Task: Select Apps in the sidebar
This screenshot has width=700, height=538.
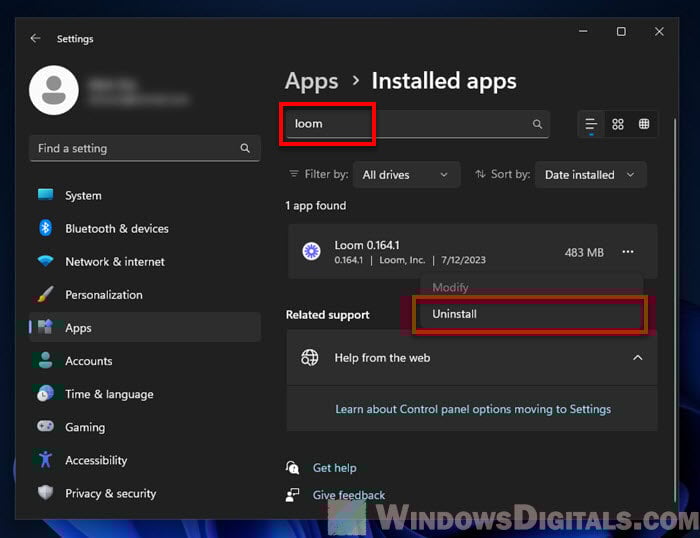Action: [x=145, y=328]
